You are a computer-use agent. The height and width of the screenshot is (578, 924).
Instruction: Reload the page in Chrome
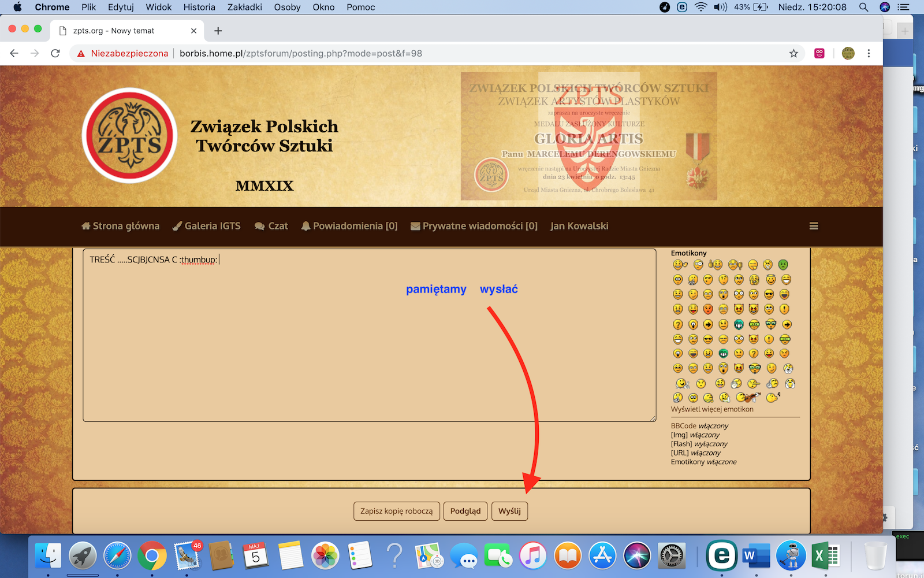click(x=55, y=53)
